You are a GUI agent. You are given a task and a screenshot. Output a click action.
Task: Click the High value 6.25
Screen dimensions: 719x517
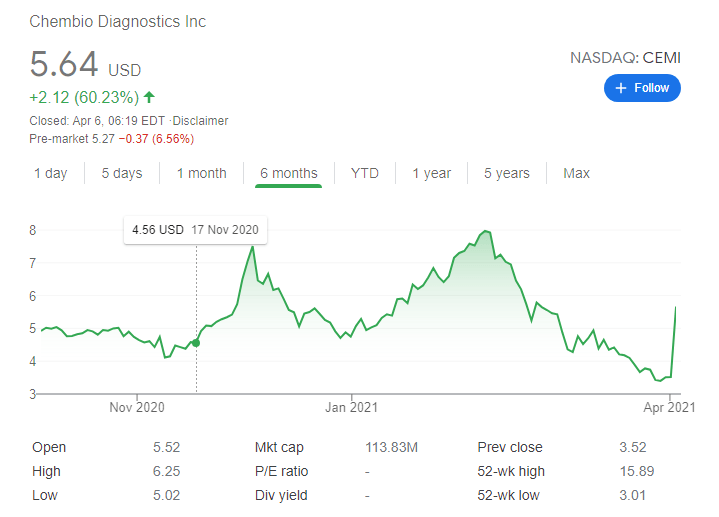[x=166, y=471]
